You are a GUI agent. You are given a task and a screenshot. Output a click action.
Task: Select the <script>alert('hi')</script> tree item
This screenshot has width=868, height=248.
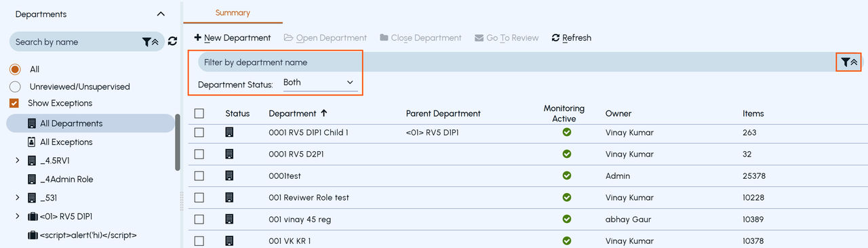click(88, 235)
